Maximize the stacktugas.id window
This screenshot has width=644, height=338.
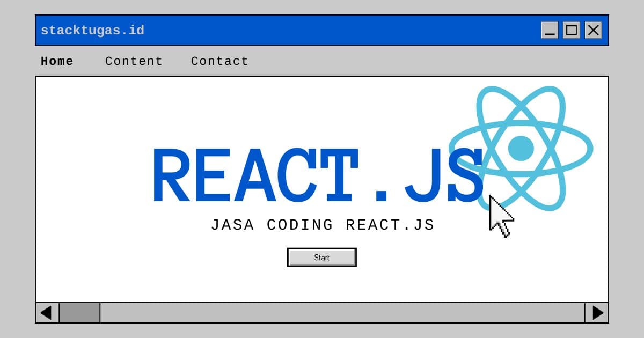coord(572,30)
